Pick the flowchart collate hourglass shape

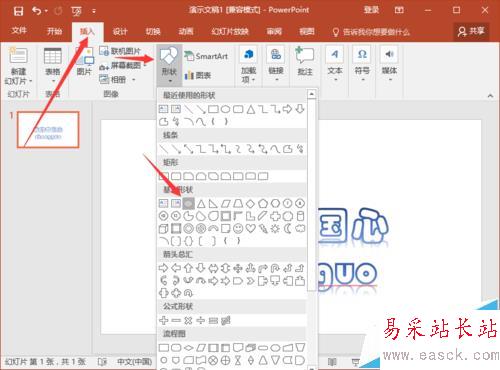[238, 360]
